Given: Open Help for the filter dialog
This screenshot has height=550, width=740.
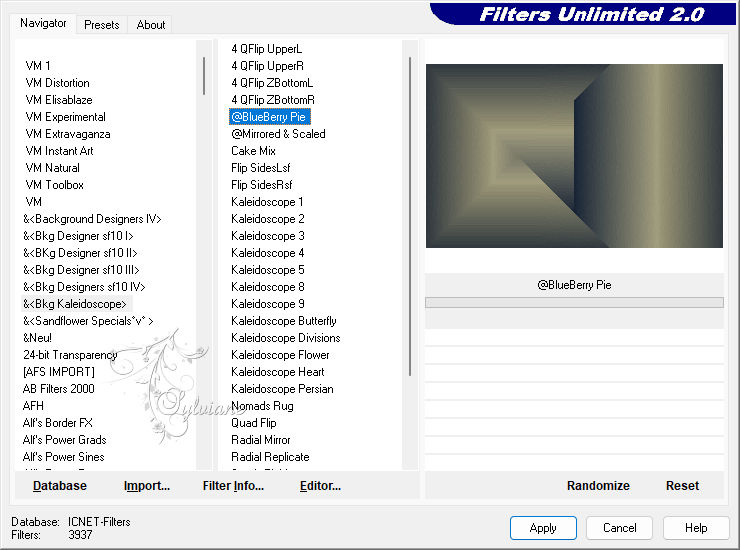Looking at the screenshot, I should pos(696,527).
